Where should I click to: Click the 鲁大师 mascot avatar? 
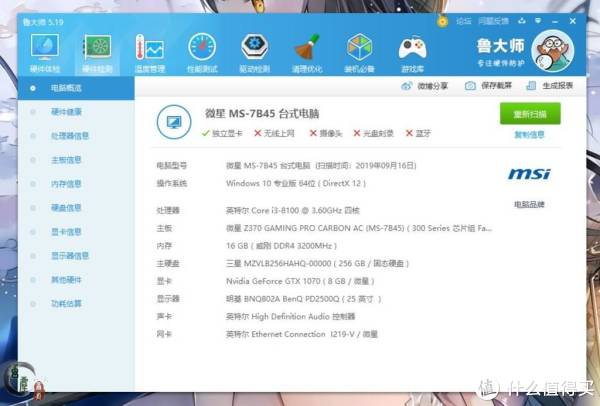pyautogui.click(x=553, y=51)
